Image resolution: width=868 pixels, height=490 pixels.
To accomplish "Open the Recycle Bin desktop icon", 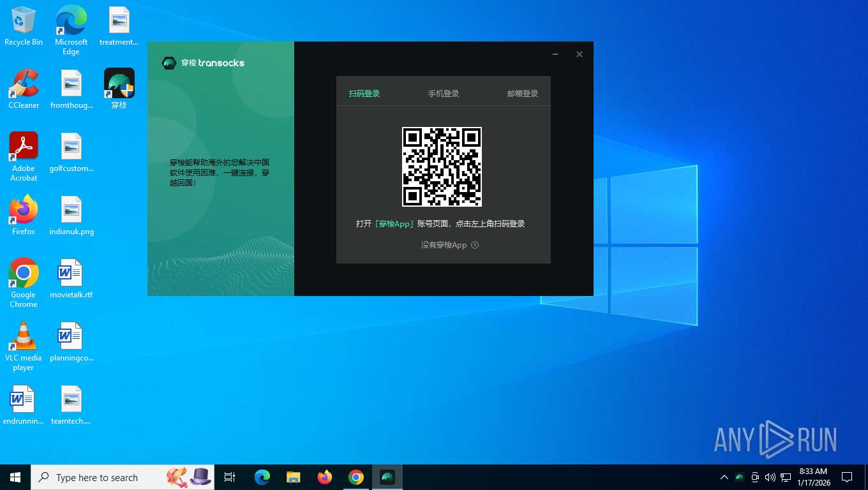I will (x=24, y=27).
